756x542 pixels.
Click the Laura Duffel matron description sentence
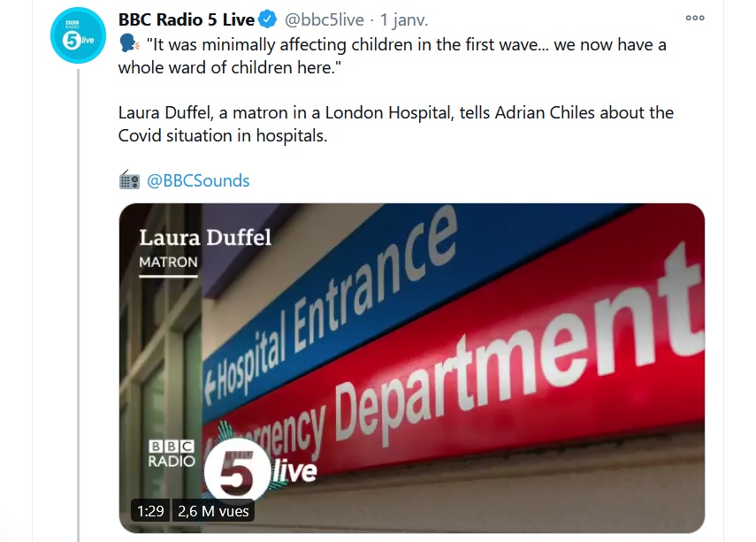tap(396, 124)
